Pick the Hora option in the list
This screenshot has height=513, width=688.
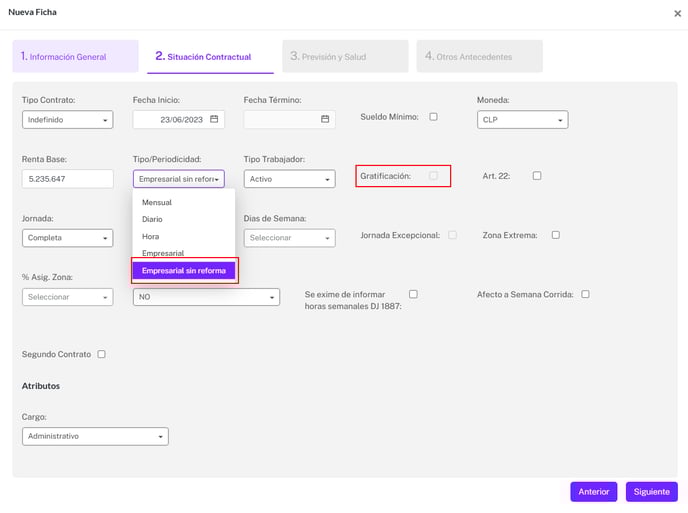click(x=151, y=236)
